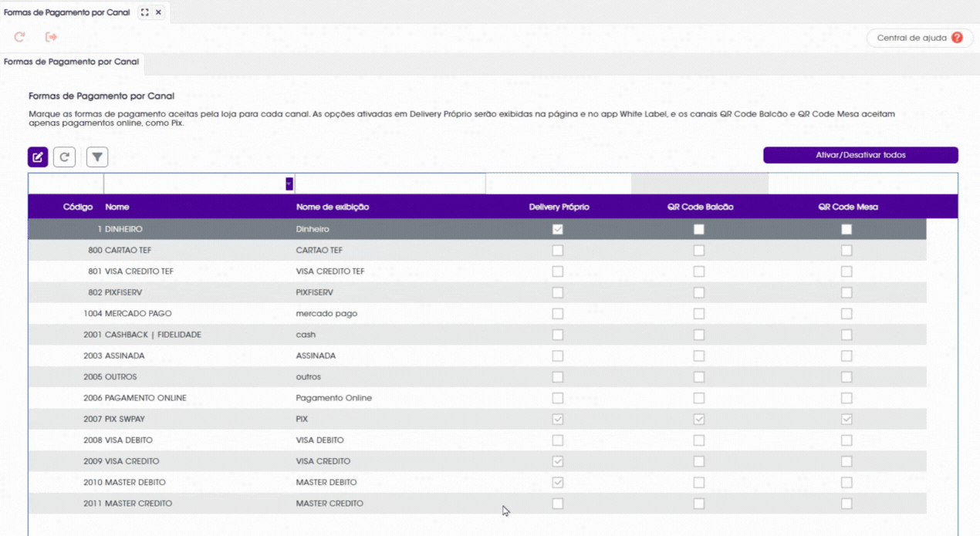Toggle Delivery Próprio checkbox for MASTER DEBITO
Viewport: 980px width, 536px height.
[x=558, y=482]
